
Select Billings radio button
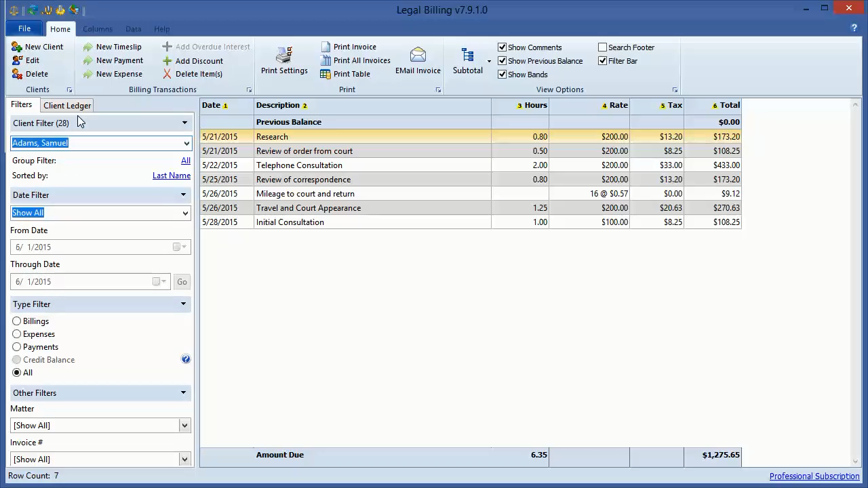pyautogui.click(x=17, y=321)
